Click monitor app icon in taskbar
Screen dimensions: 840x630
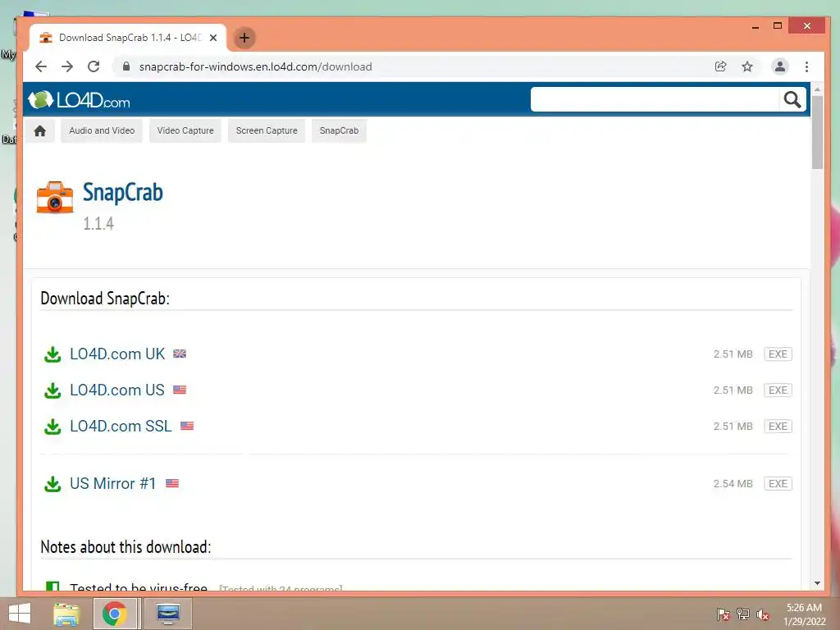[167, 614]
